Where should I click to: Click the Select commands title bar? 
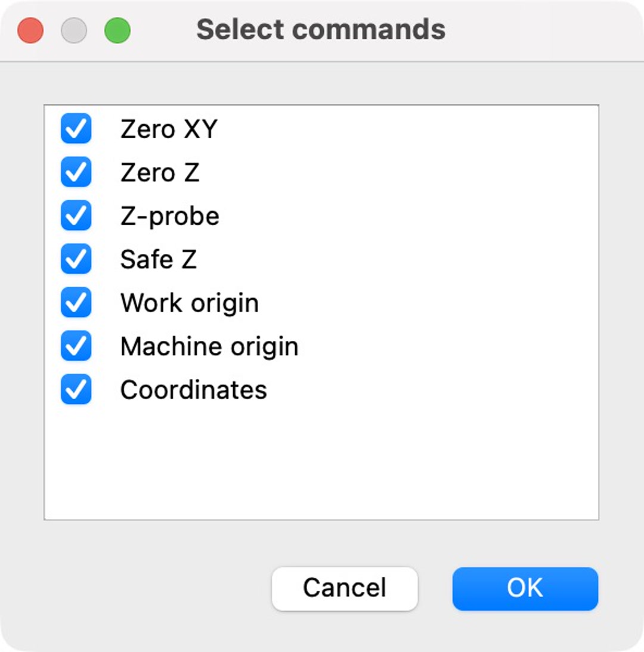322,29
